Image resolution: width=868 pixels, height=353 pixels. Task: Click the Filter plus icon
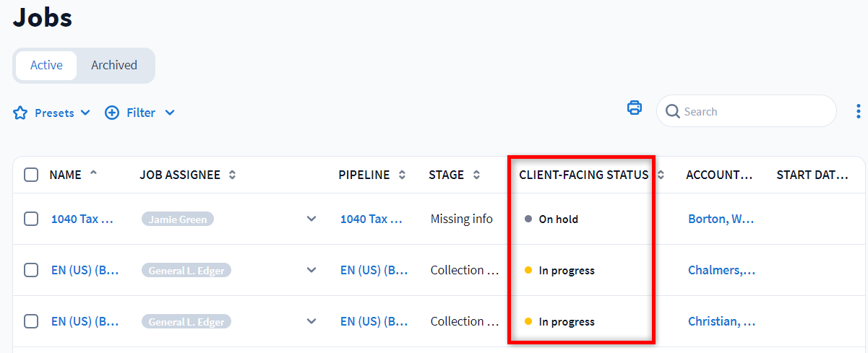[x=112, y=113]
